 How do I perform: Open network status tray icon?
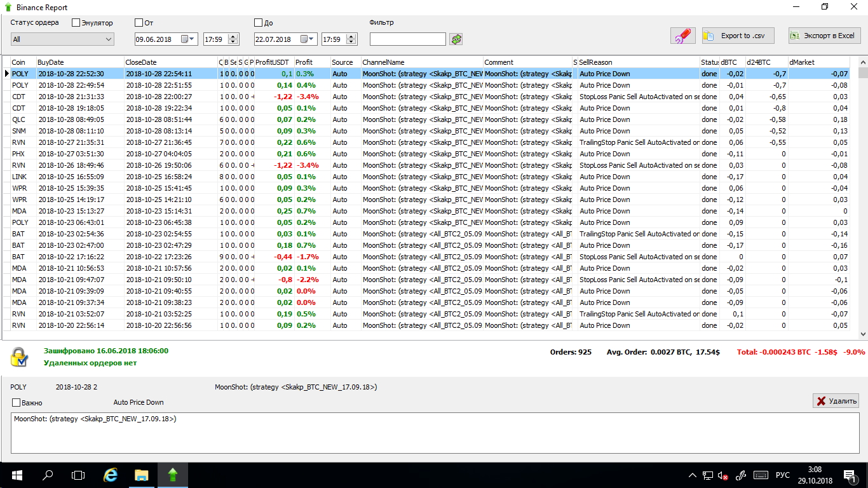point(708,475)
